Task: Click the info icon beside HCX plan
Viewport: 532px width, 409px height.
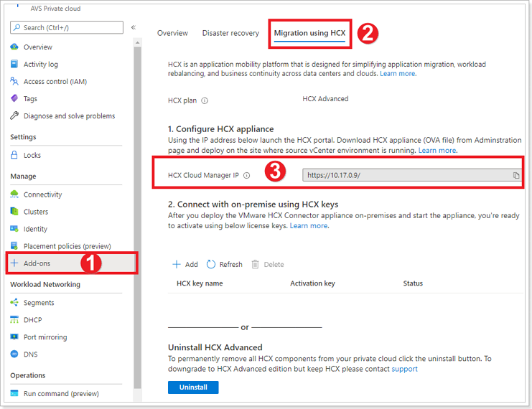Action: pos(205,100)
